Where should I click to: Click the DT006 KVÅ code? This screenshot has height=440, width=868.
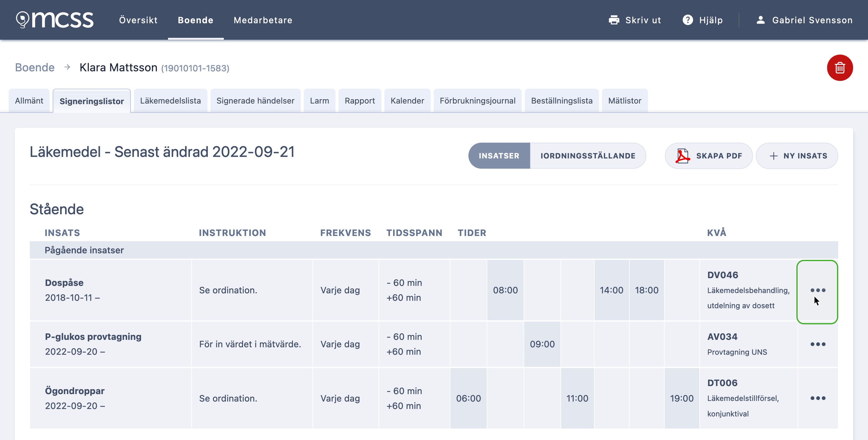(722, 383)
